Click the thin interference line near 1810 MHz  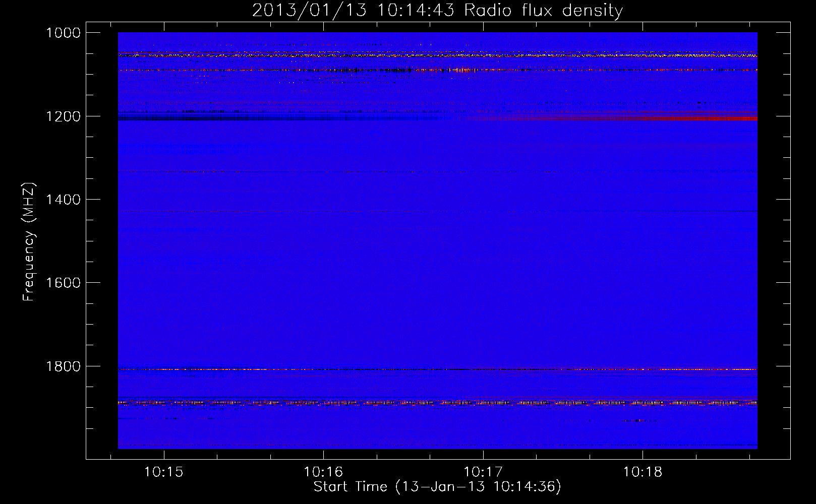coord(437,369)
